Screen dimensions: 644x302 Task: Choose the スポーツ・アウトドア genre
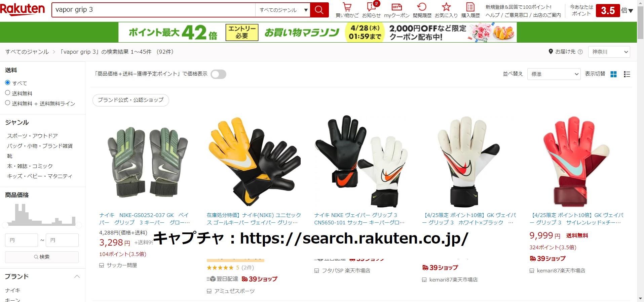click(x=32, y=136)
